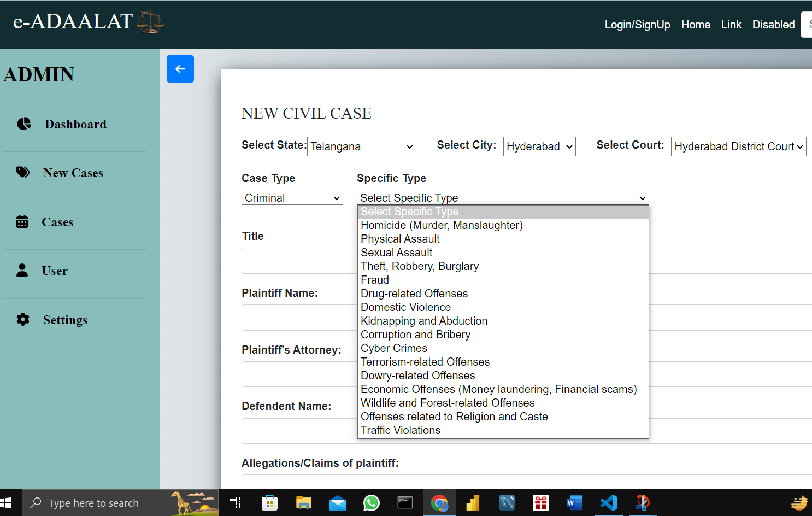
Task: Open WhatsApp from the taskbar
Action: [x=372, y=503]
